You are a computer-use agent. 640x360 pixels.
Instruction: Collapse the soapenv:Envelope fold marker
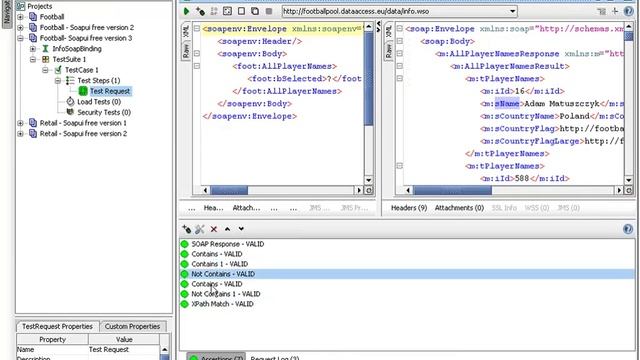[x=197, y=29]
